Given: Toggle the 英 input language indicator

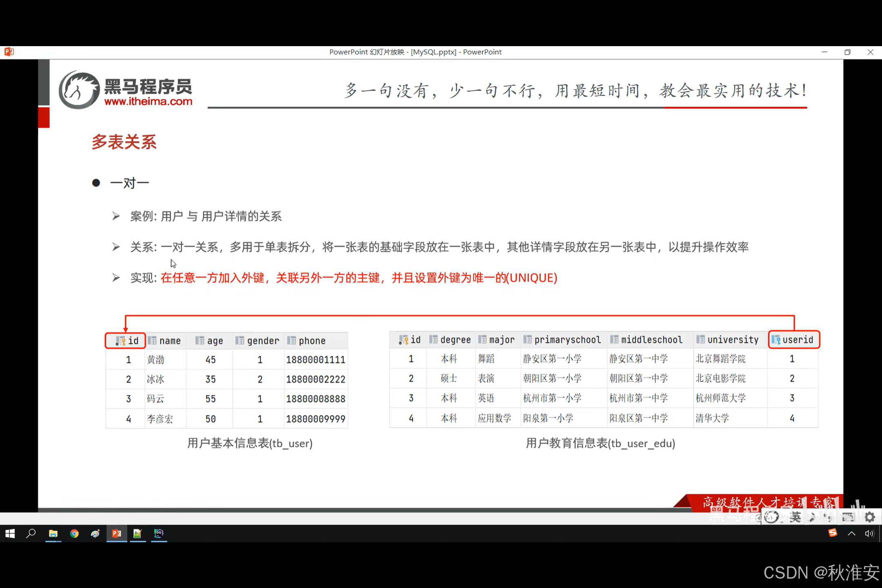Looking at the screenshot, I should [795, 517].
